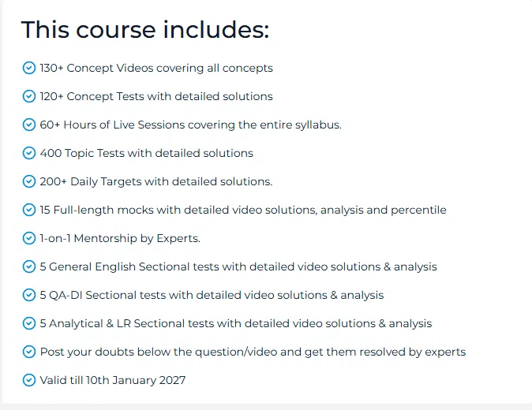This screenshot has width=532, height=410.
Task: Click check icon beside 120+ Concept Tests
Action: (29, 96)
